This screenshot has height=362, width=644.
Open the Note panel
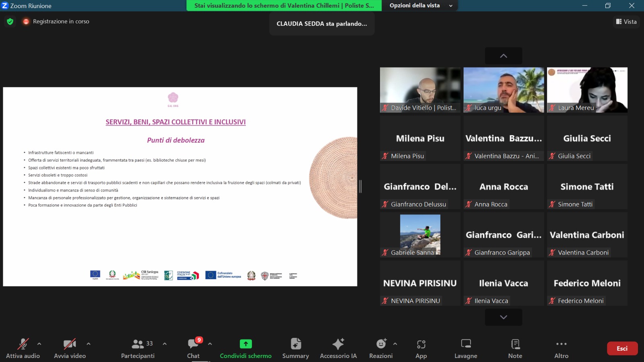515,348
